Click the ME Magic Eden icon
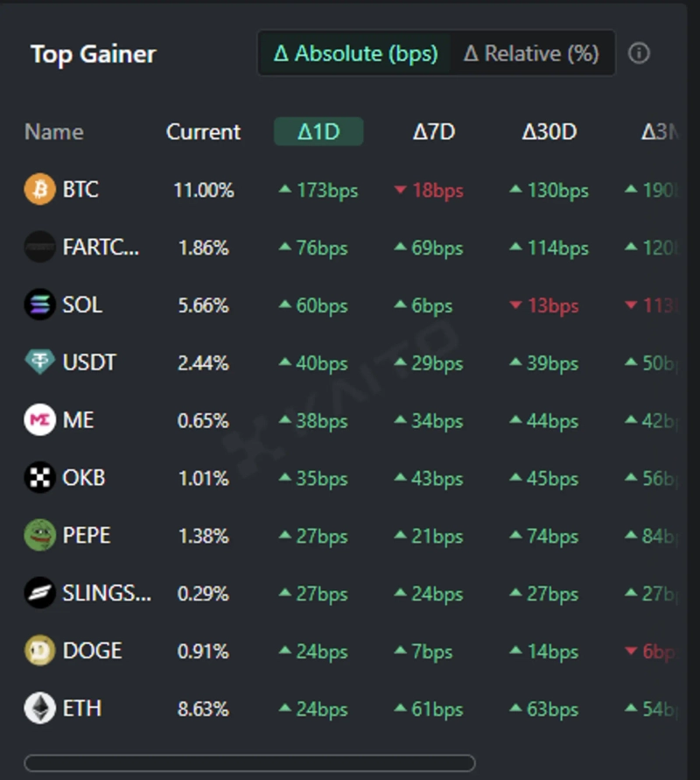This screenshot has width=700, height=780. pyautogui.click(x=39, y=420)
